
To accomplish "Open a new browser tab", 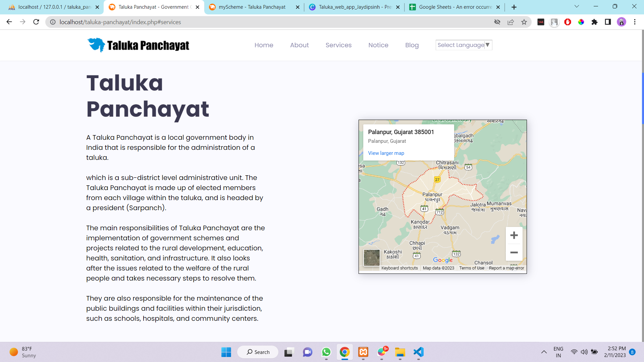I will [x=514, y=7].
